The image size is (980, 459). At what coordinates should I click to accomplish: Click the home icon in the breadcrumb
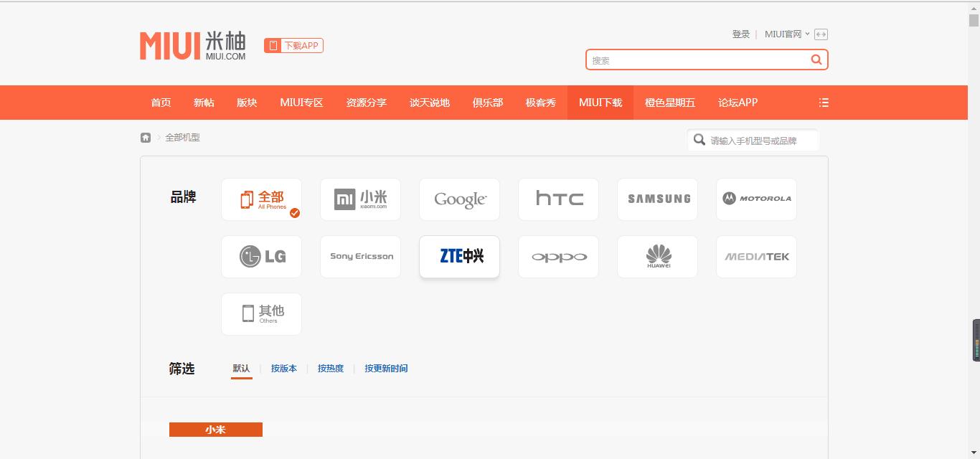pyautogui.click(x=145, y=137)
